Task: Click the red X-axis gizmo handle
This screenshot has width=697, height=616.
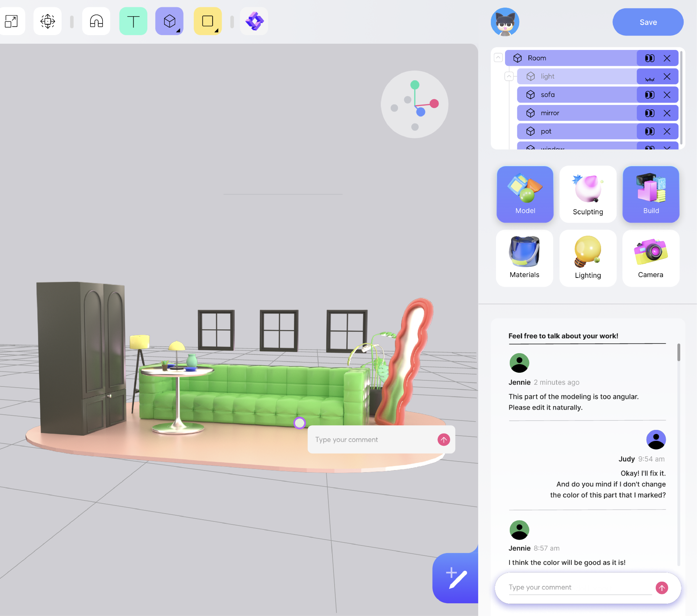Action: pyautogui.click(x=434, y=104)
